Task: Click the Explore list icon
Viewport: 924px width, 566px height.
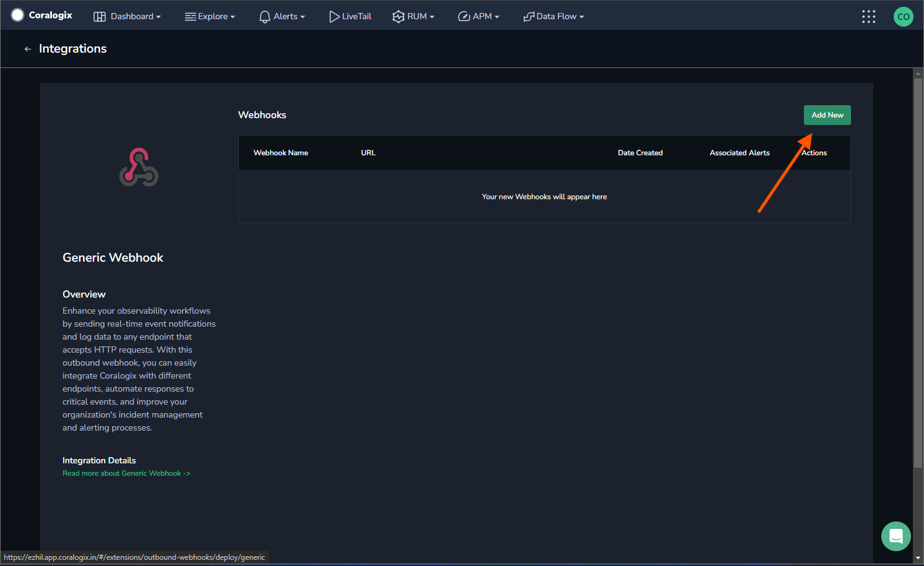Action: [190, 17]
